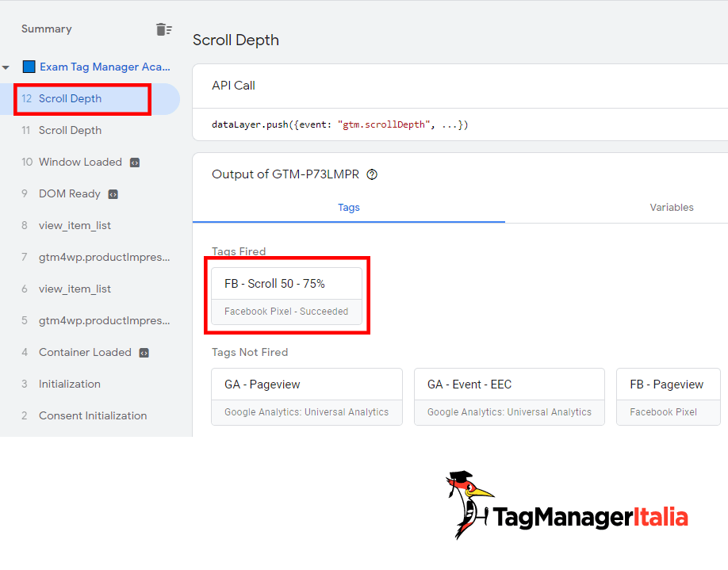Clear the event list with trash icon
This screenshot has height=570, width=728.
[164, 29]
